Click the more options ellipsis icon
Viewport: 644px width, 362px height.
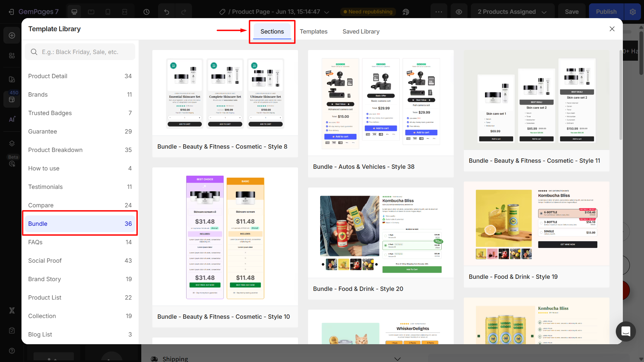click(x=439, y=12)
